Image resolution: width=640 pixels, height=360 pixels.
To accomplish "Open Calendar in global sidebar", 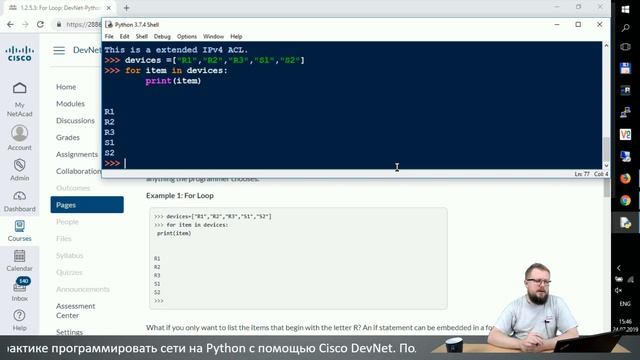I will tap(19, 261).
